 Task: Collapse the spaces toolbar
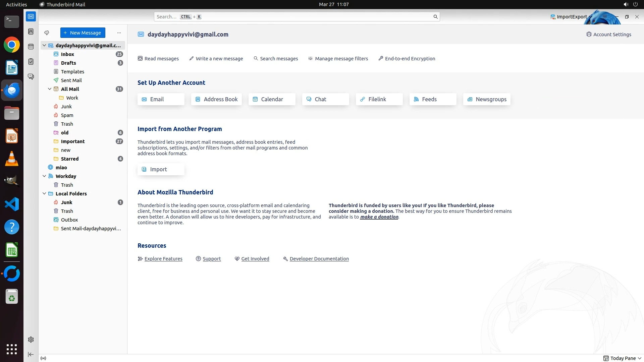click(x=31, y=354)
